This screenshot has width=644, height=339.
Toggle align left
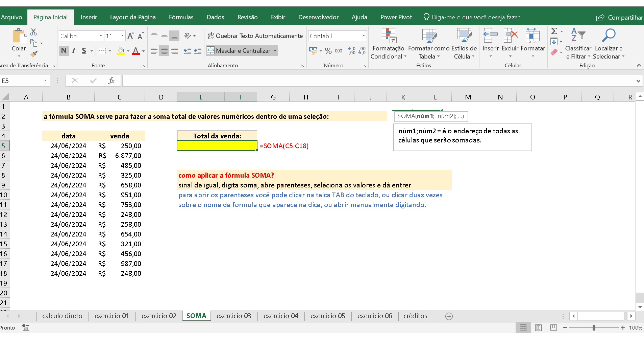pos(154,51)
